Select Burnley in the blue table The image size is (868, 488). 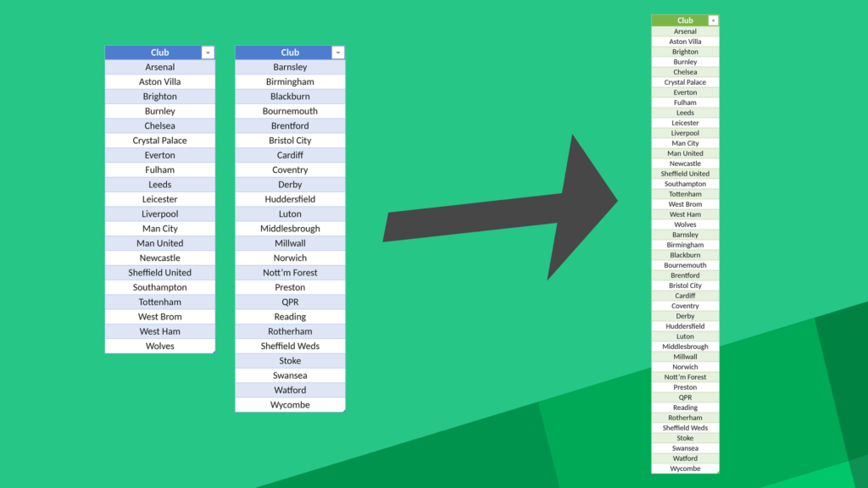click(x=160, y=111)
